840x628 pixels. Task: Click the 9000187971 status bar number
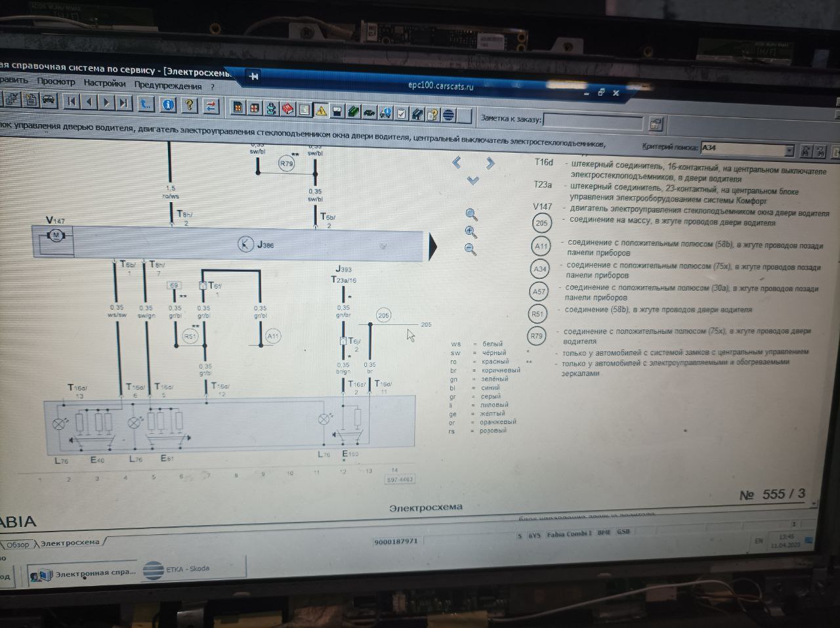395,541
